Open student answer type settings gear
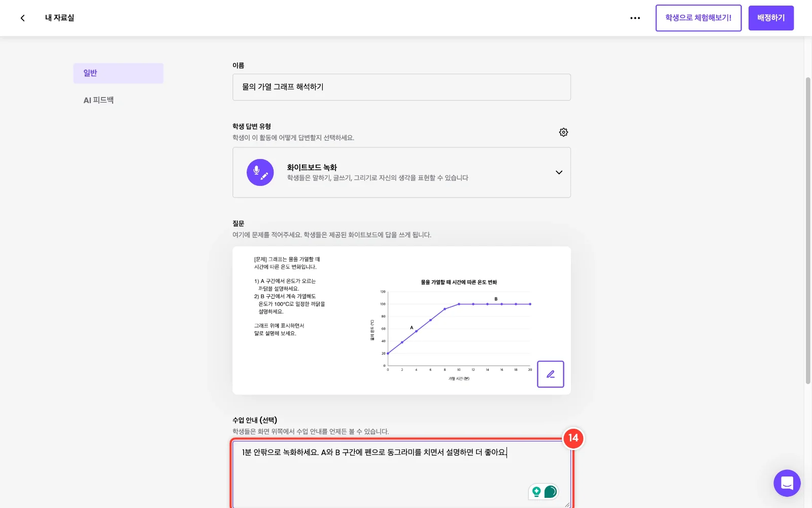 (x=563, y=132)
